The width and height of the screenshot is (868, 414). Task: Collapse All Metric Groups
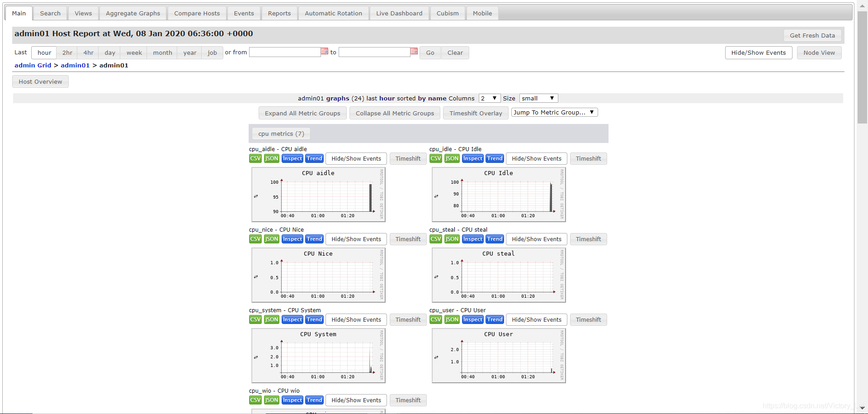pos(395,113)
